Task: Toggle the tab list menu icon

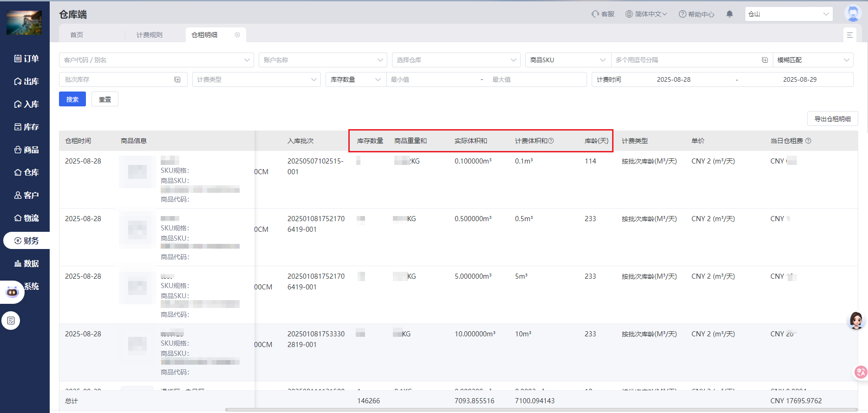Action: (849, 35)
